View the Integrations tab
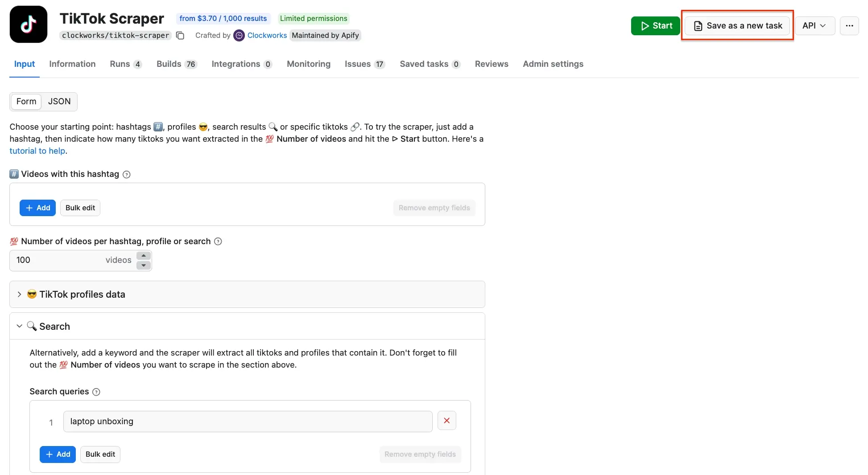868x475 pixels. pyautogui.click(x=242, y=64)
